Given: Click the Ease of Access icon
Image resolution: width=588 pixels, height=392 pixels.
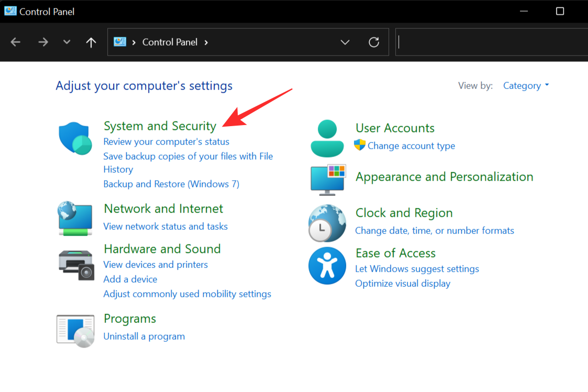Looking at the screenshot, I should [327, 266].
